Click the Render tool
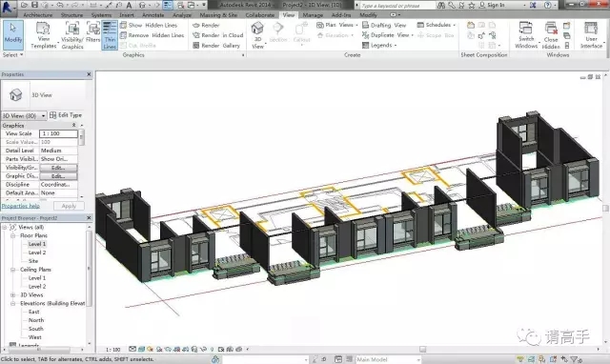 pos(206,25)
